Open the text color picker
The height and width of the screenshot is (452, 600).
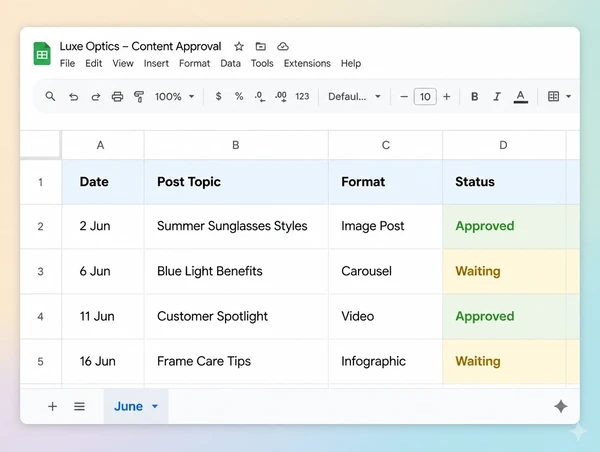[520, 96]
